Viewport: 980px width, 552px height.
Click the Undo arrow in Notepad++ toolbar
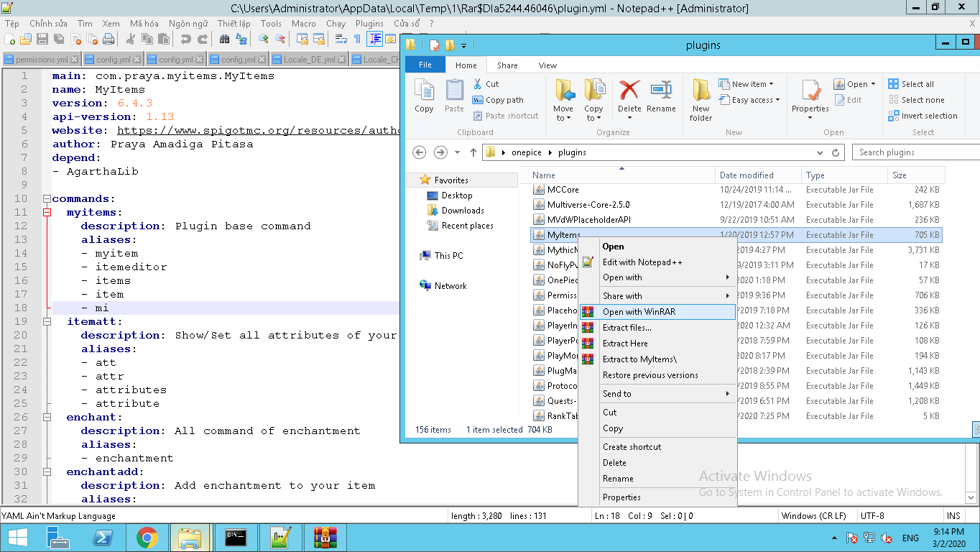(186, 39)
